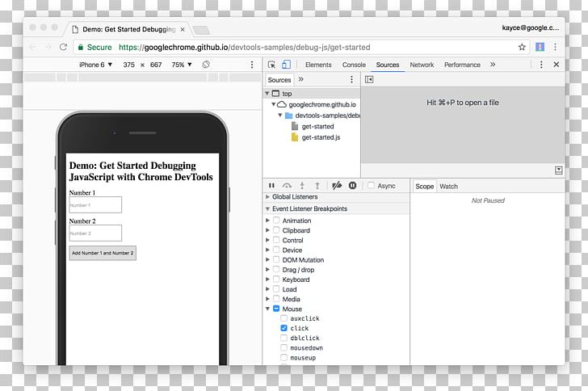
Task: Collapse the top frame tree node
Action: (x=267, y=93)
